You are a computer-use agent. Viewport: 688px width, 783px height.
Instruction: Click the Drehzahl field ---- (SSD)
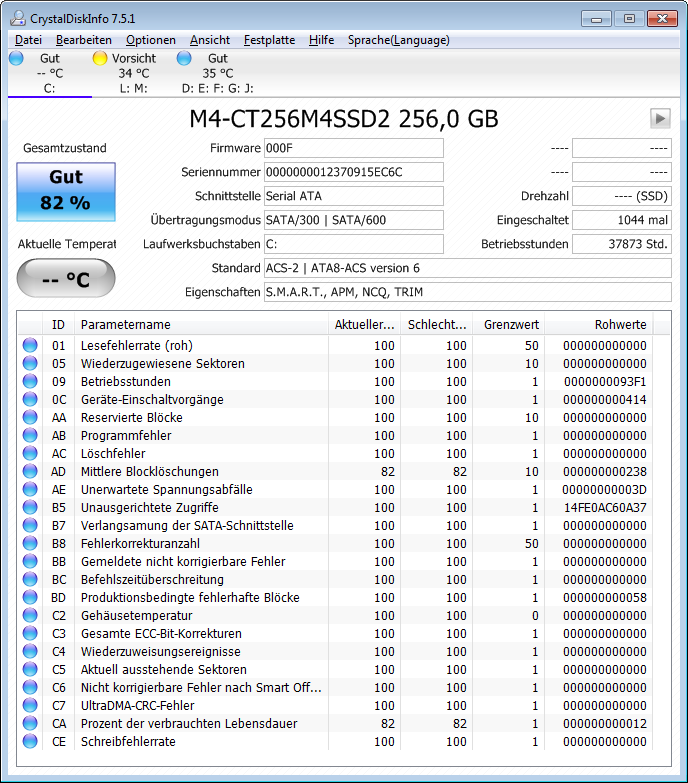click(622, 196)
